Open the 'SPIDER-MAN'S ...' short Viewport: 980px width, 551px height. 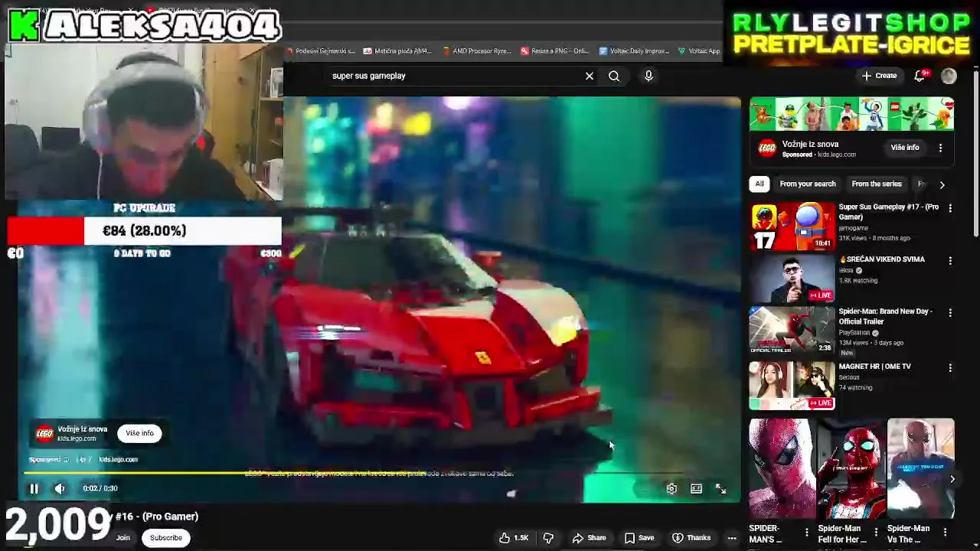pyautogui.click(x=782, y=468)
